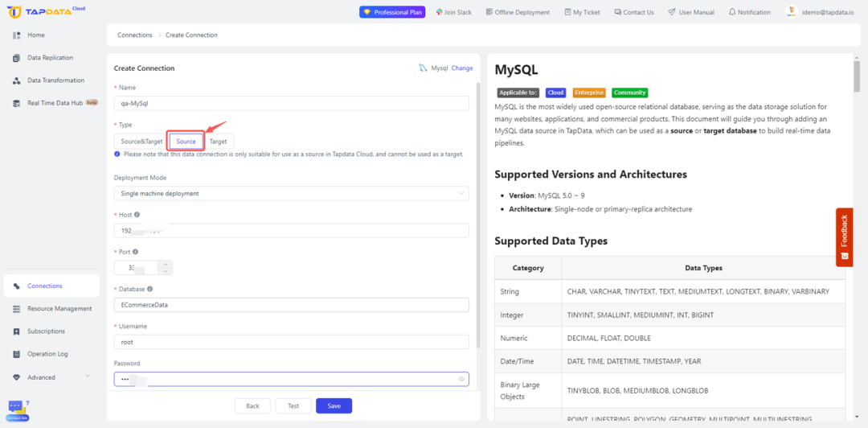Click the Change database type link

coord(462,68)
